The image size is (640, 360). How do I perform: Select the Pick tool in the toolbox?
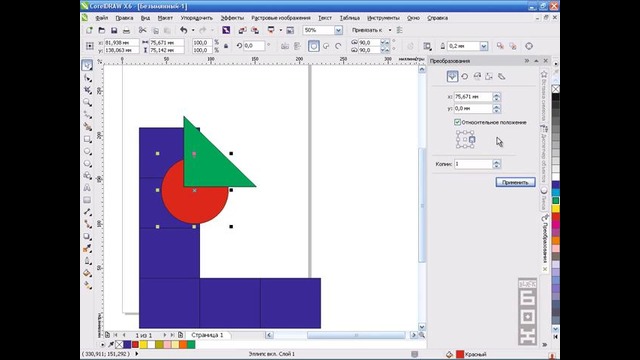point(87,65)
